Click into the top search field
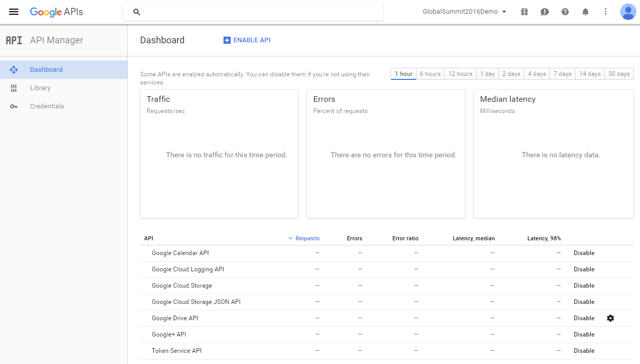This screenshot has width=640, height=364. click(260, 12)
